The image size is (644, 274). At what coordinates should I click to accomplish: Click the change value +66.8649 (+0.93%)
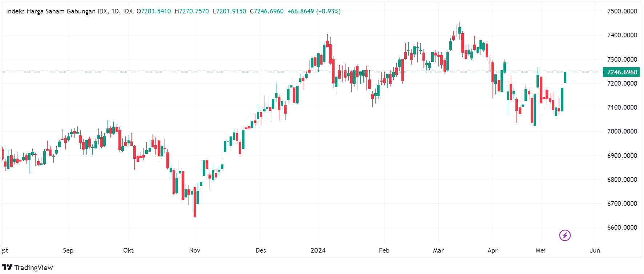(x=314, y=11)
